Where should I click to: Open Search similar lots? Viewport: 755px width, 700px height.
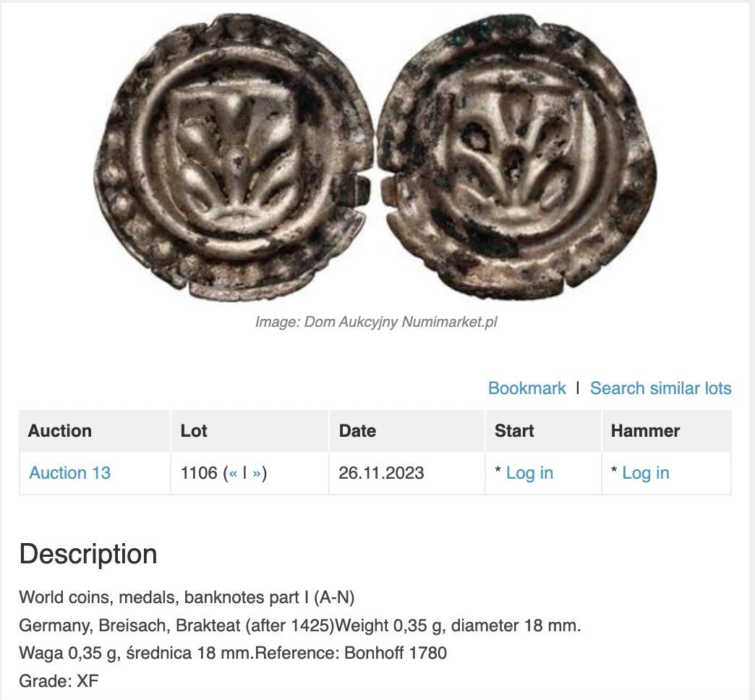660,388
